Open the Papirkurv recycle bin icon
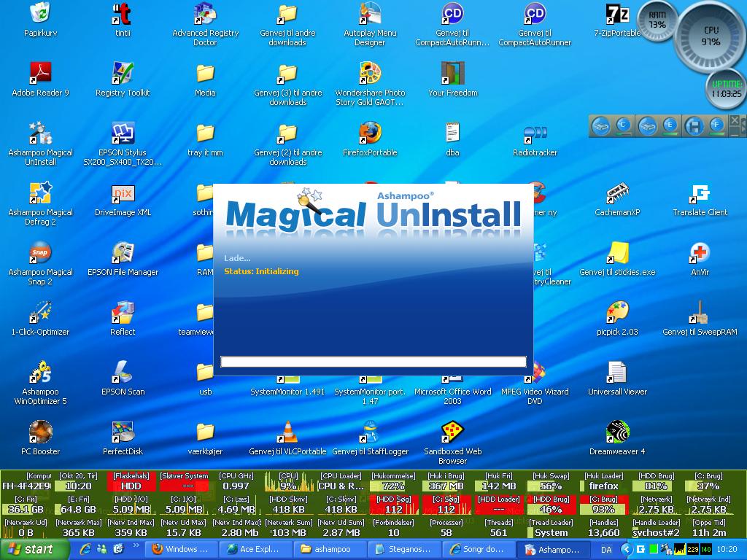The image size is (747, 560). (x=40, y=14)
